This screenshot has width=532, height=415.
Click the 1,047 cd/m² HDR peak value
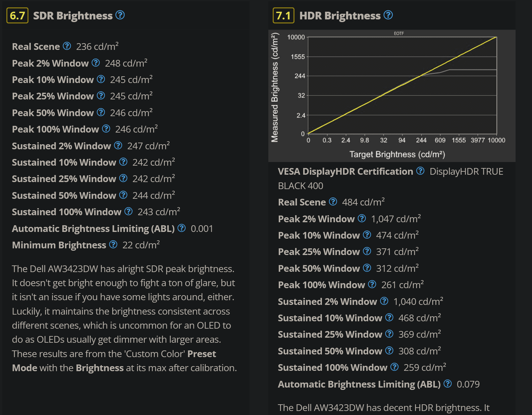[x=396, y=219]
